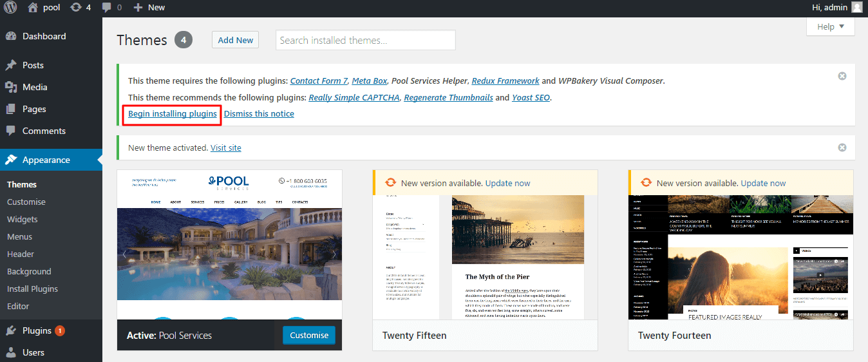Click the plus New button in admin bar
The image size is (868, 362).
[x=149, y=7]
